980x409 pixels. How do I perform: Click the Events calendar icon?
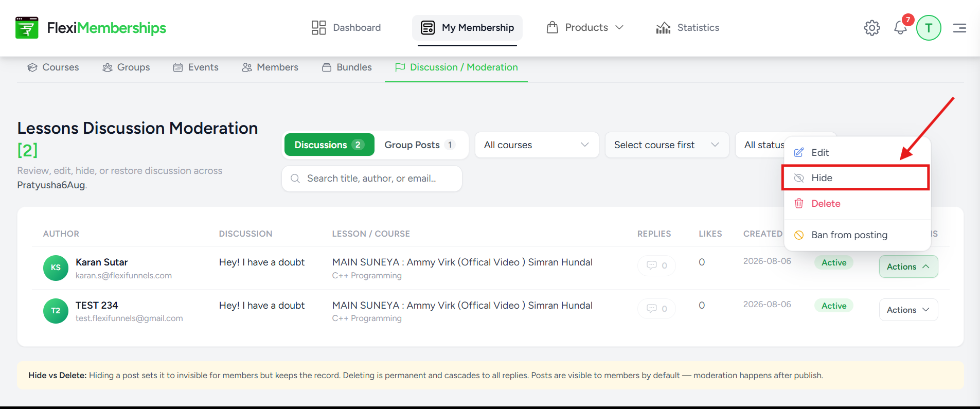click(x=178, y=67)
